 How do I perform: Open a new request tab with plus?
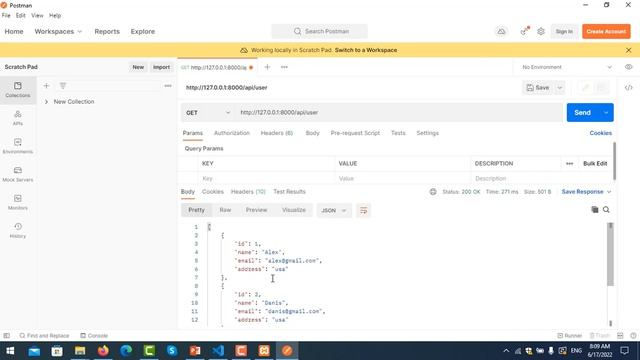[x=267, y=67]
